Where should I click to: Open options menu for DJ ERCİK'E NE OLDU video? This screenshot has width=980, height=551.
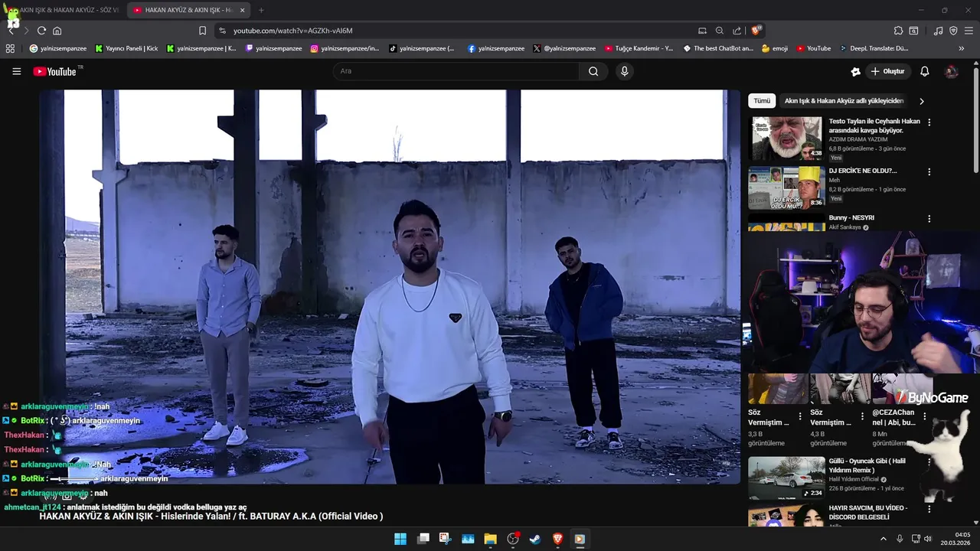[x=929, y=172]
